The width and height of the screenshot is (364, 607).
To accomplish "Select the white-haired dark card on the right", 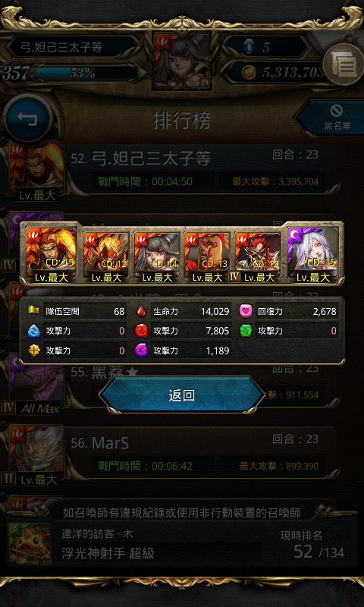I will coord(313,255).
